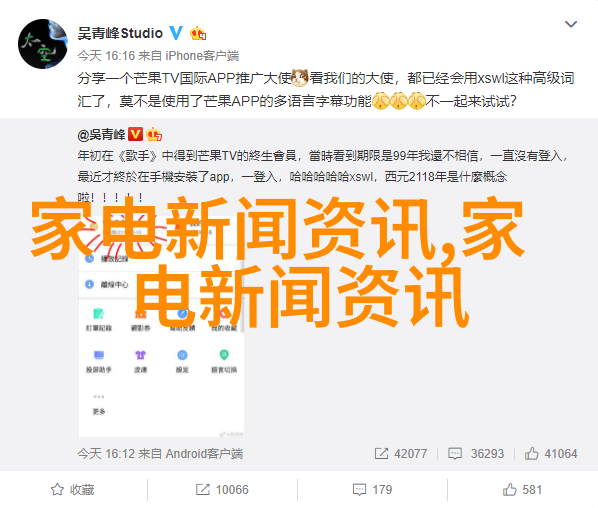The width and height of the screenshot is (598, 508).
Task: Open the 179 comments on this post
Action: 372,490
